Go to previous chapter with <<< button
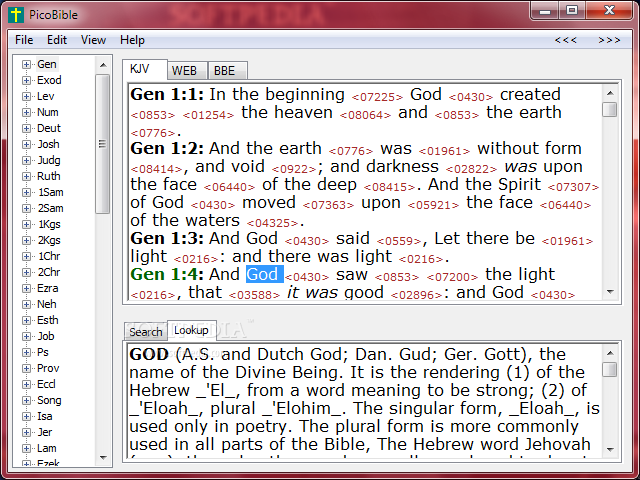The width and height of the screenshot is (640, 480). point(566,40)
